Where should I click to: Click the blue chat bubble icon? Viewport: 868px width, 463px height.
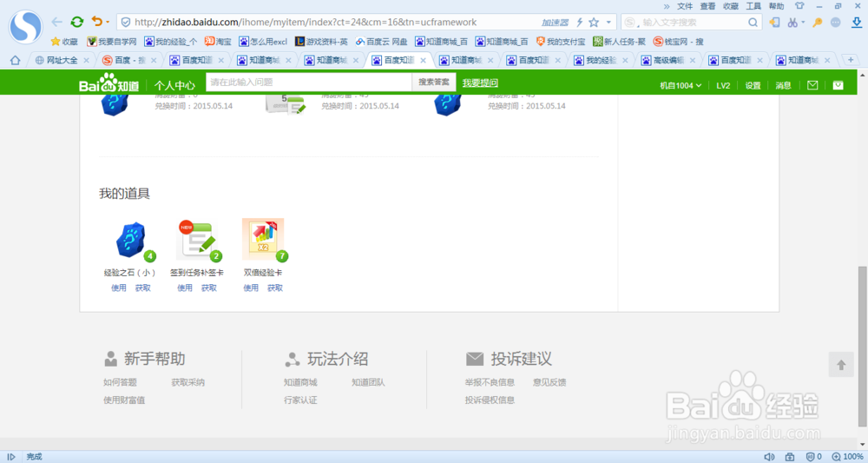click(x=836, y=23)
